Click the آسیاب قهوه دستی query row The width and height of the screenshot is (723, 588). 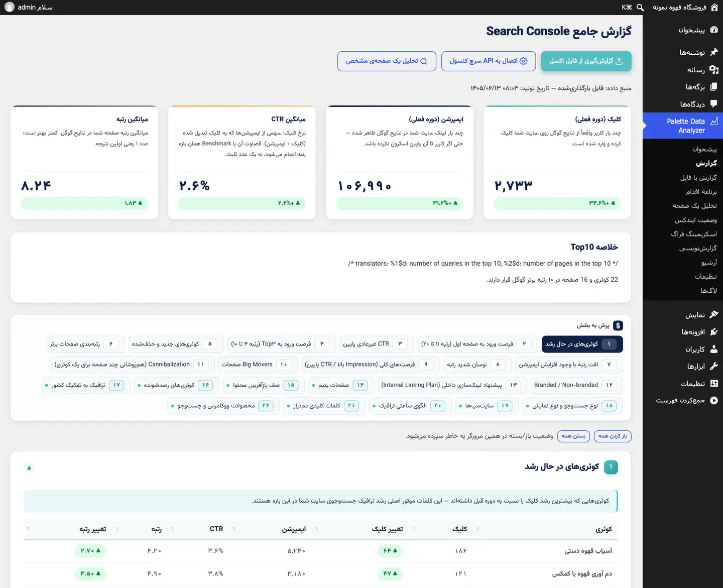click(x=320, y=551)
